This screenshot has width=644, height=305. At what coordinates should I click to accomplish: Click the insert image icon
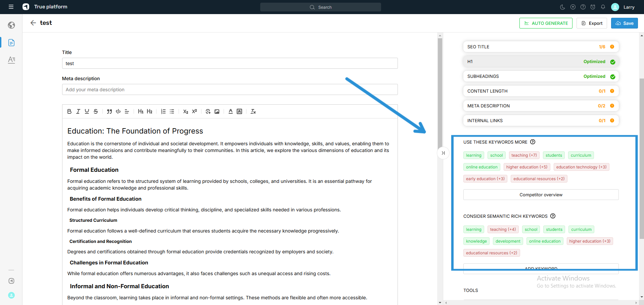click(x=217, y=111)
